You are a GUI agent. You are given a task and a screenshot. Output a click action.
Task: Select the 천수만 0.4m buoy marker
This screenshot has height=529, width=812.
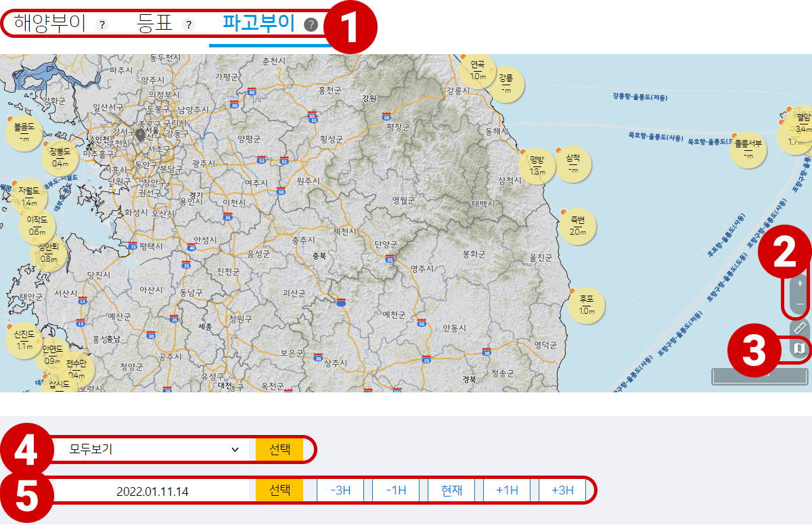76,369
